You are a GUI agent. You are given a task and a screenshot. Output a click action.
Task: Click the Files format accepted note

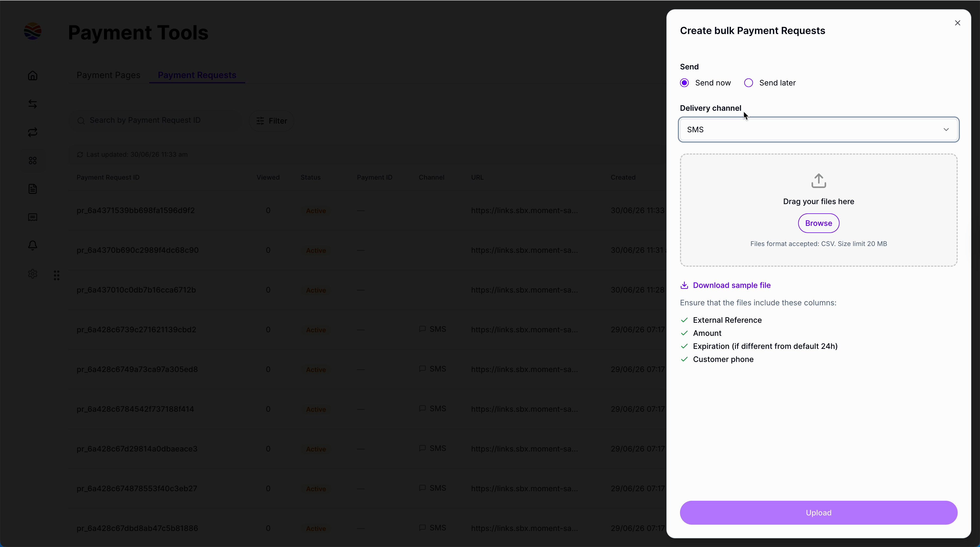tap(819, 244)
